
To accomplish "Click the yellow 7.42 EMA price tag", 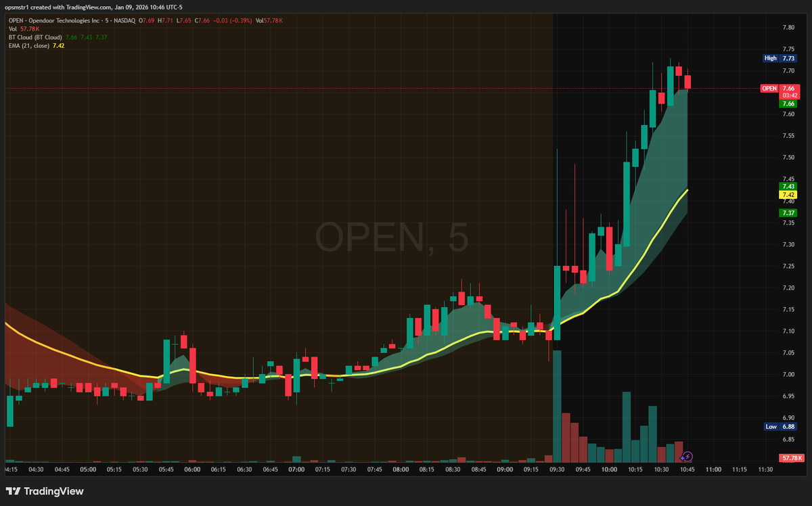I will point(788,194).
